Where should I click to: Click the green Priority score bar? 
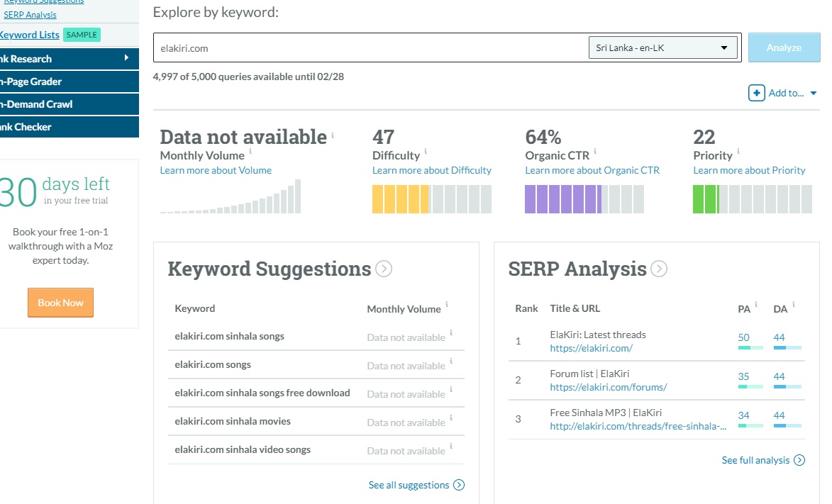(753, 199)
